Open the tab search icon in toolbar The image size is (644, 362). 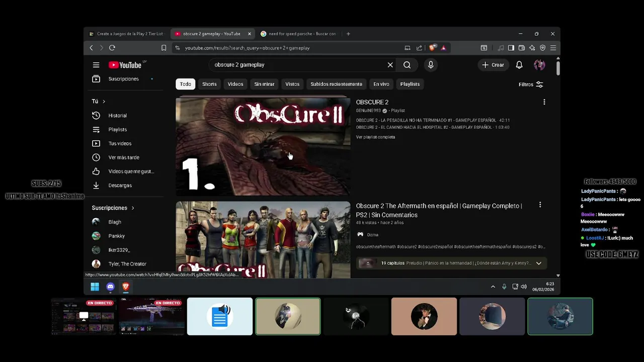click(x=484, y=48)
